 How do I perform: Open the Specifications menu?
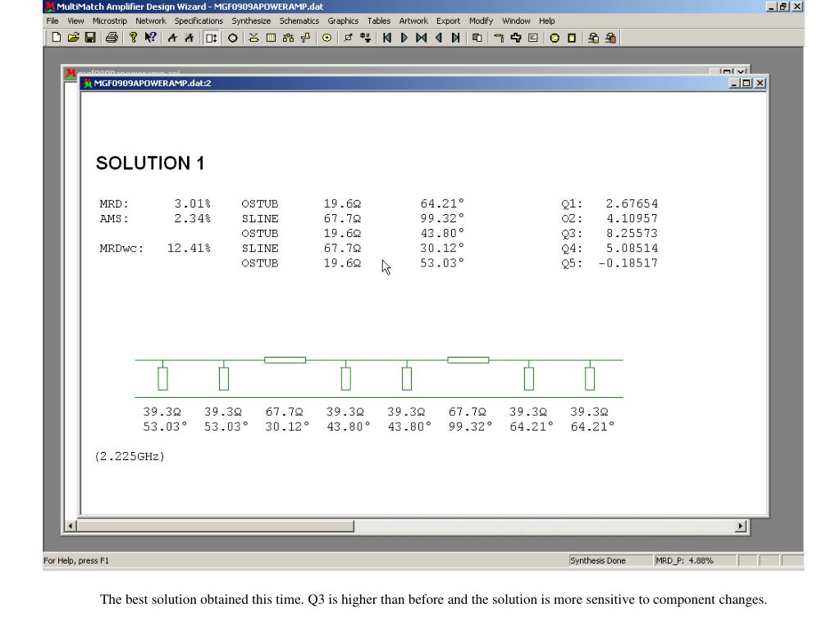[199, 21]
